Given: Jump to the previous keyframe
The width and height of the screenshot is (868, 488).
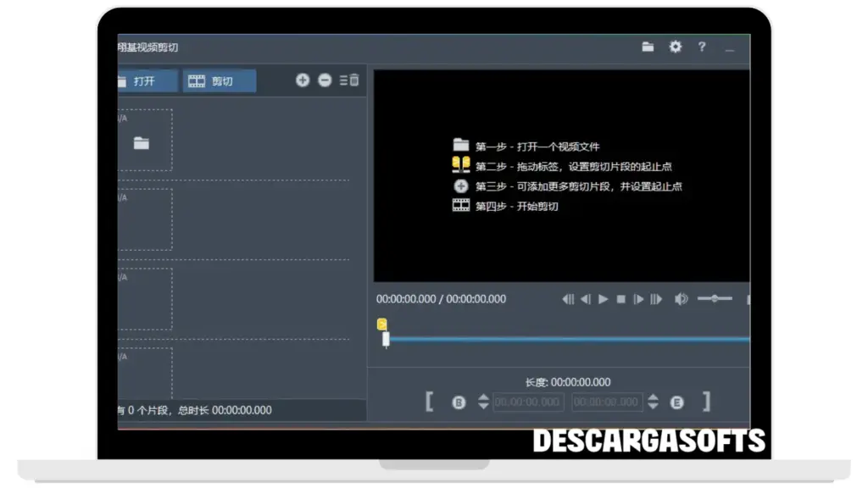Looking at the screenshot, I should (x=568, y=299).
